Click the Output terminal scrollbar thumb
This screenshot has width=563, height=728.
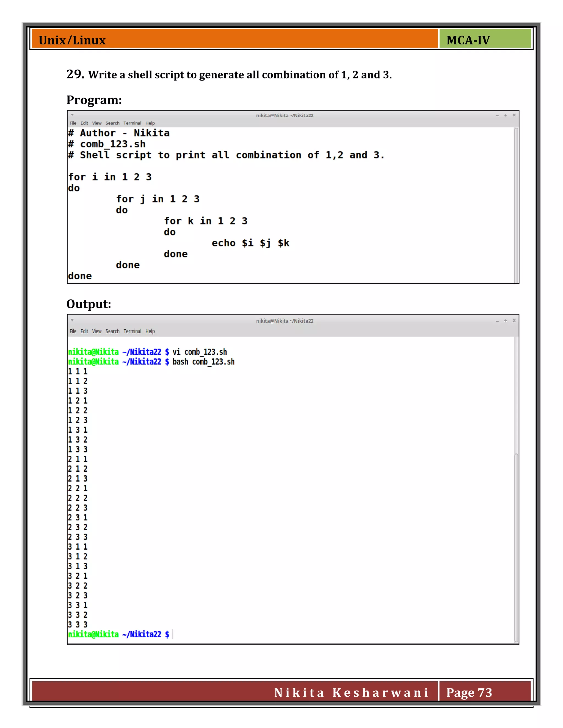point(516,547)
